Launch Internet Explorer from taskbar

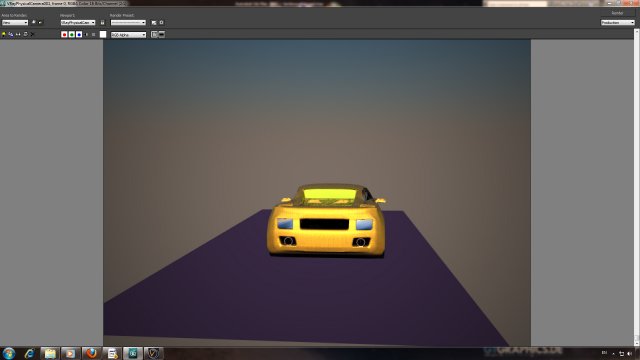(29, 353)
